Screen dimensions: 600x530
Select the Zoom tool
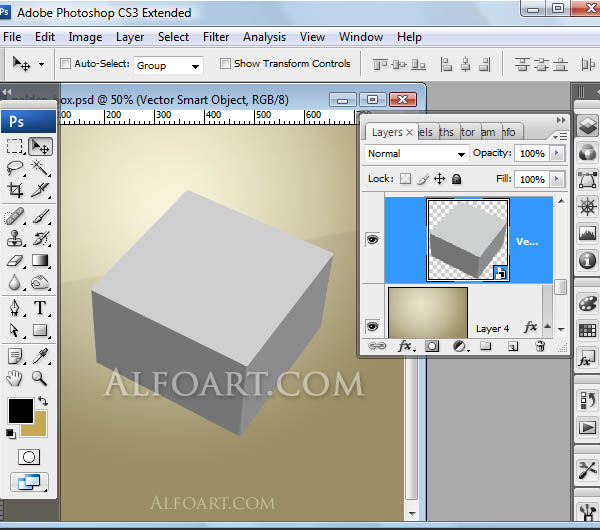pyautogui.click(x=40, y=378)
